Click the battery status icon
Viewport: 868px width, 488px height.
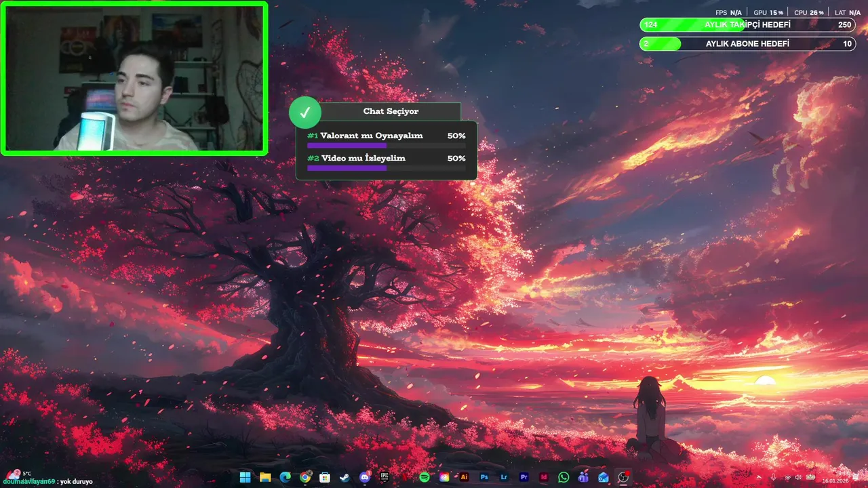pyautogui.click(x=810, y=477)
